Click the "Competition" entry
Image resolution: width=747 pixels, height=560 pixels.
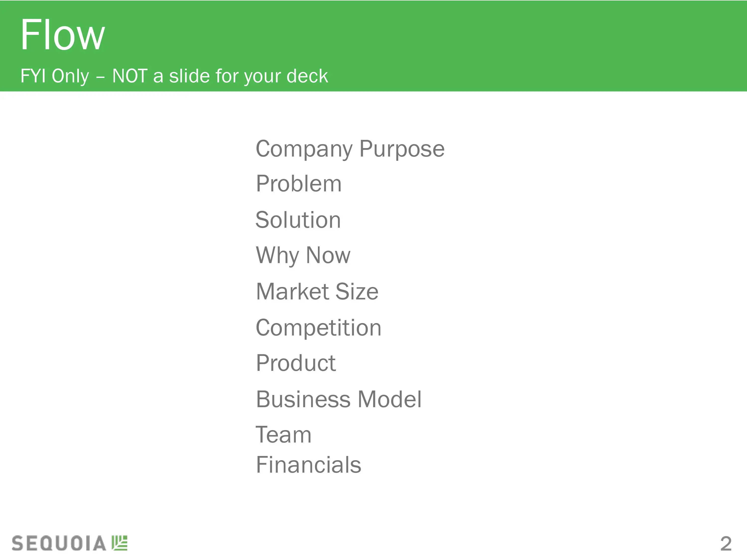(318, 328)
